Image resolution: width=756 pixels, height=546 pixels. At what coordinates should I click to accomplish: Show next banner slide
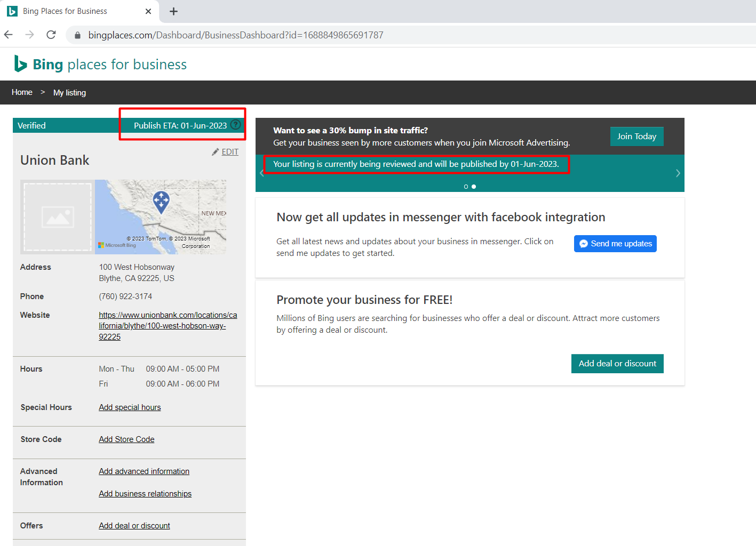(x=678, y=173)
